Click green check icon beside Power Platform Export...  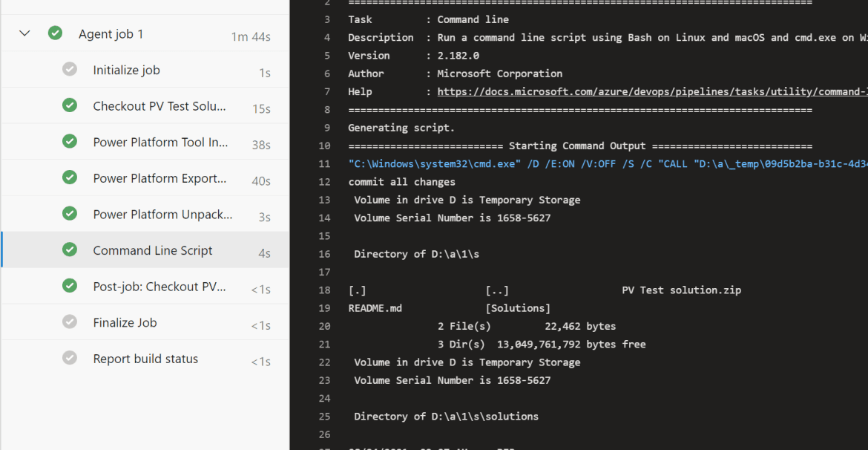[70, 177]
